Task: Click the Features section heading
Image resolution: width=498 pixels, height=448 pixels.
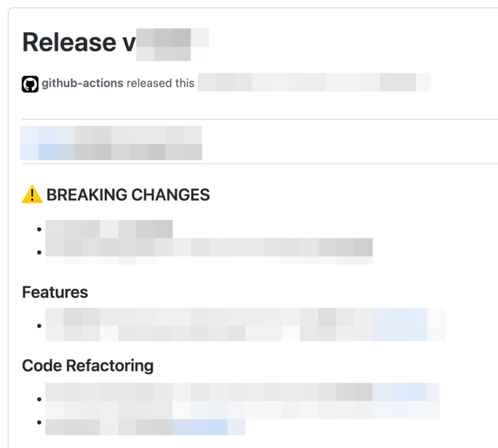Action: [x=55, y=292]
